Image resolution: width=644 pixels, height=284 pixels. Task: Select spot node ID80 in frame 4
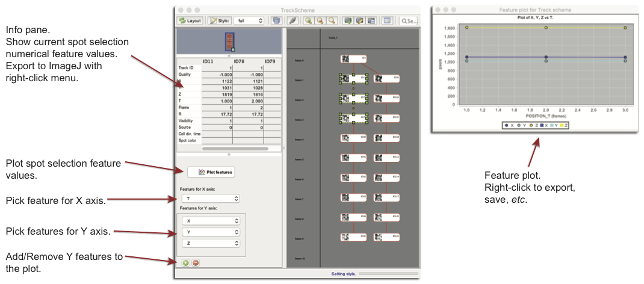(353, 138)
